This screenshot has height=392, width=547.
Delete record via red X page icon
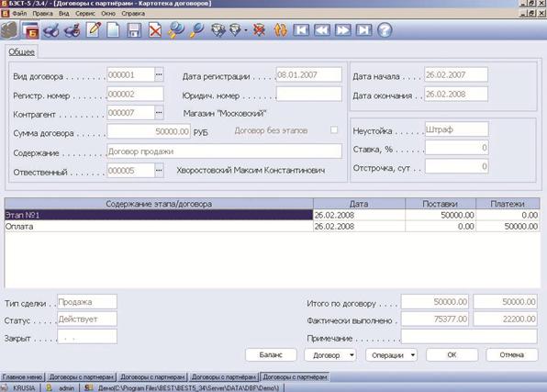(155, 30)
